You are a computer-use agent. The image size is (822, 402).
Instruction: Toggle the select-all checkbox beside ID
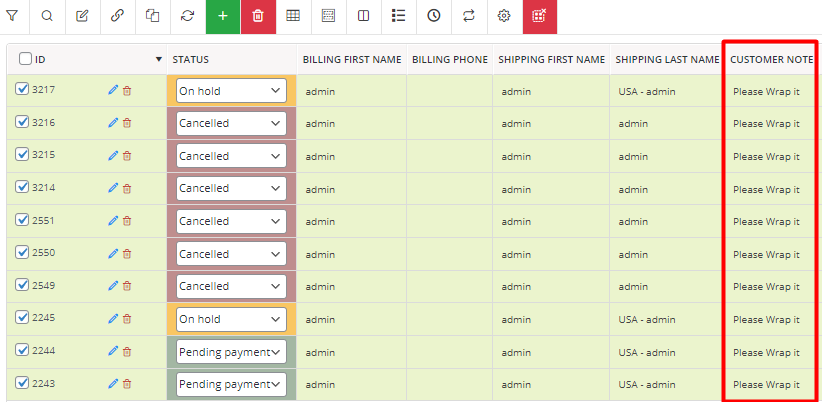click(x=25, y=59)
